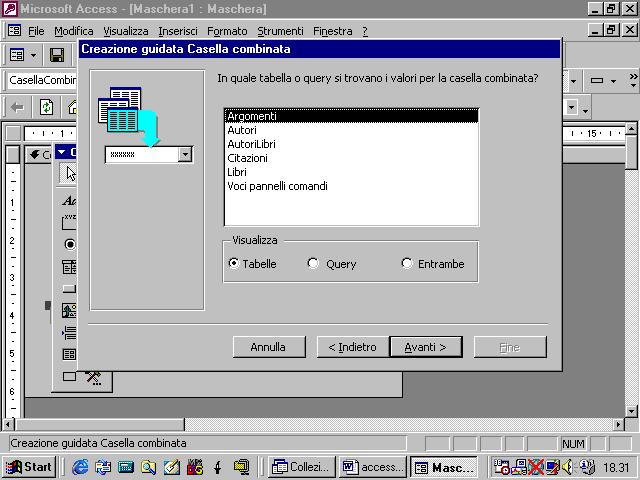Select Voci pannelli comandi in the list
This screenshot has height=480, width=640.
351,186
